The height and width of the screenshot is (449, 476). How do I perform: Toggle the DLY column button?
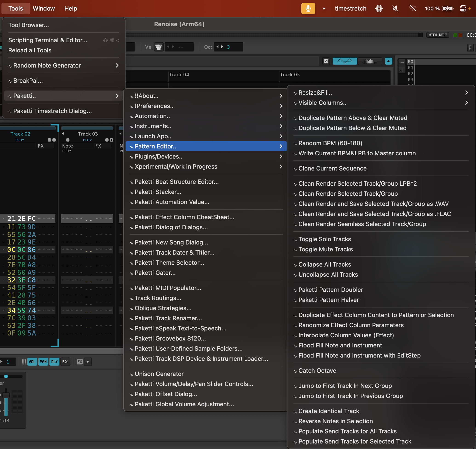point(54,362)
